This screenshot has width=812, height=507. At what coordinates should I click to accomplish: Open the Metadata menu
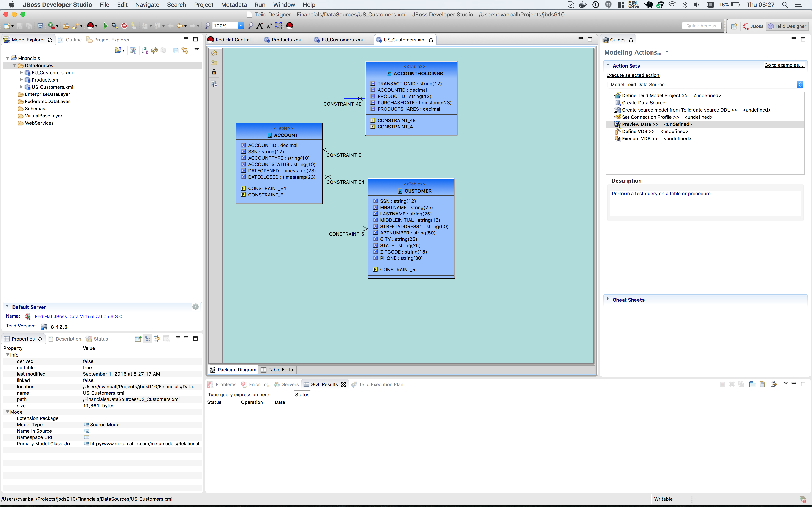(x=234, y=5)
